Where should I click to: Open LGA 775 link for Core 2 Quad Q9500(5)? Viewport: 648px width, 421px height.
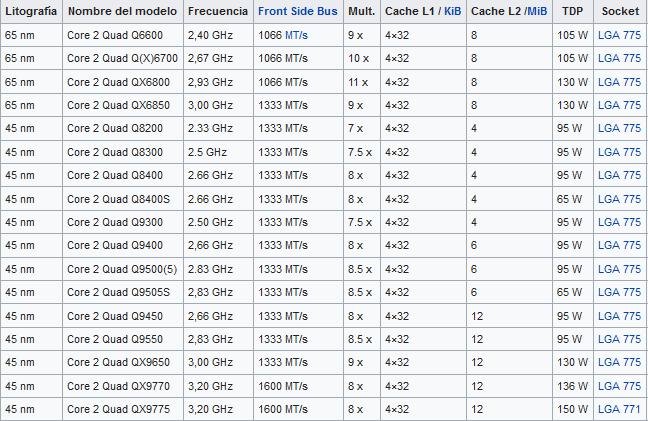tap(619, 269)
